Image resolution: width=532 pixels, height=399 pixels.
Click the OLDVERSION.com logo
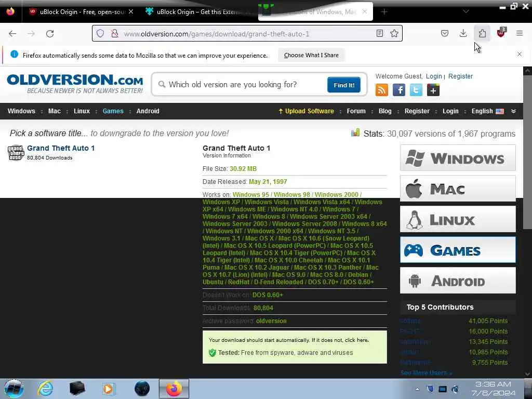click(x=75, y=84)
